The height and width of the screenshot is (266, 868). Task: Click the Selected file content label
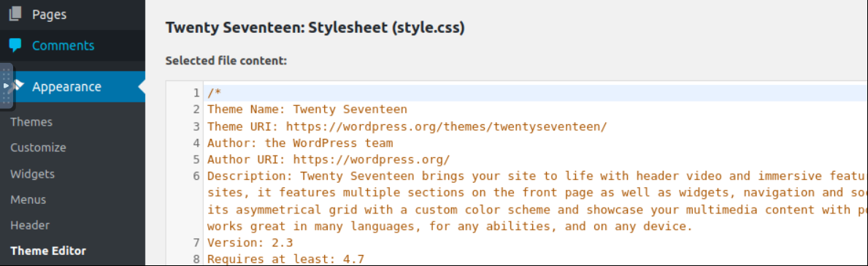[226, 61]
